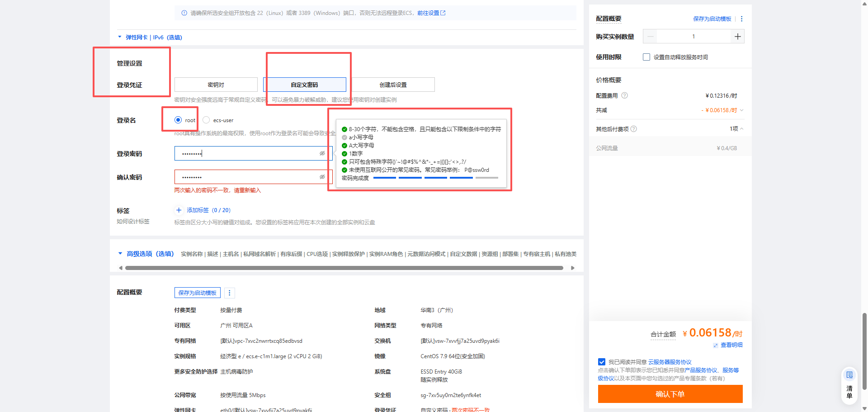This screenshot has height=412, width=868.
Task: Click the help icon next to 其他后付费项
Action: pos(633,129)
